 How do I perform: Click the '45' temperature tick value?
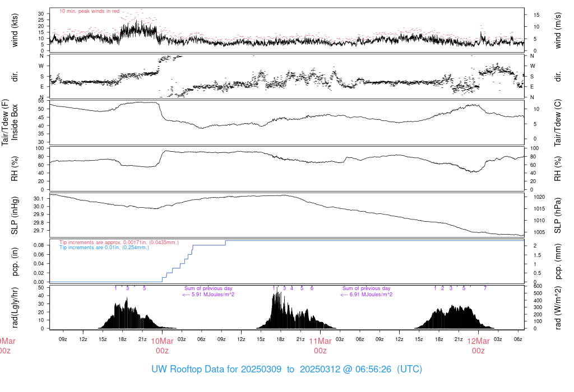tap(41, 118)
